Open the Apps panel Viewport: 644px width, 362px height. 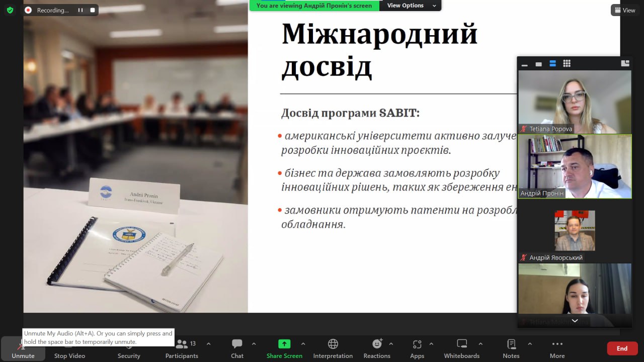[x=417, y=348]
